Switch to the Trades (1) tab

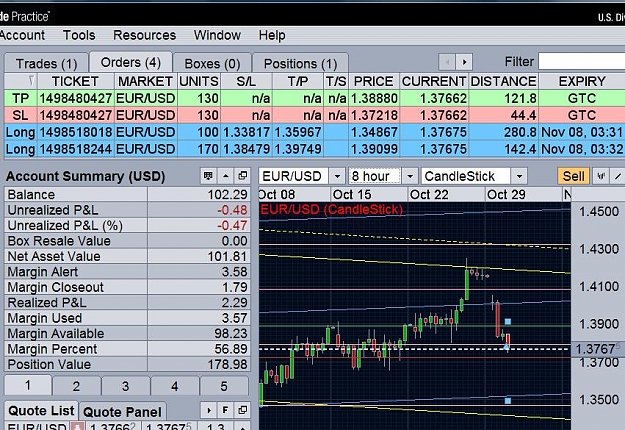pyautogui.click(x=46, y=63)
